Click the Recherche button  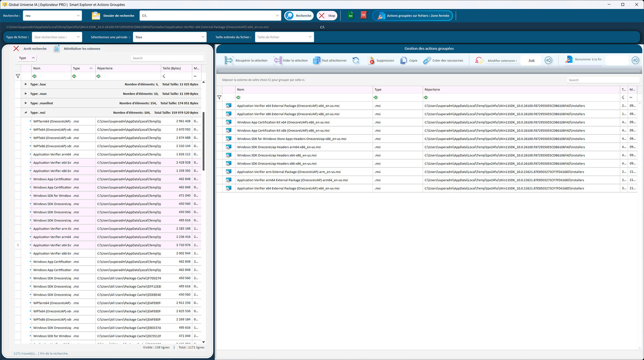point(299,16)
